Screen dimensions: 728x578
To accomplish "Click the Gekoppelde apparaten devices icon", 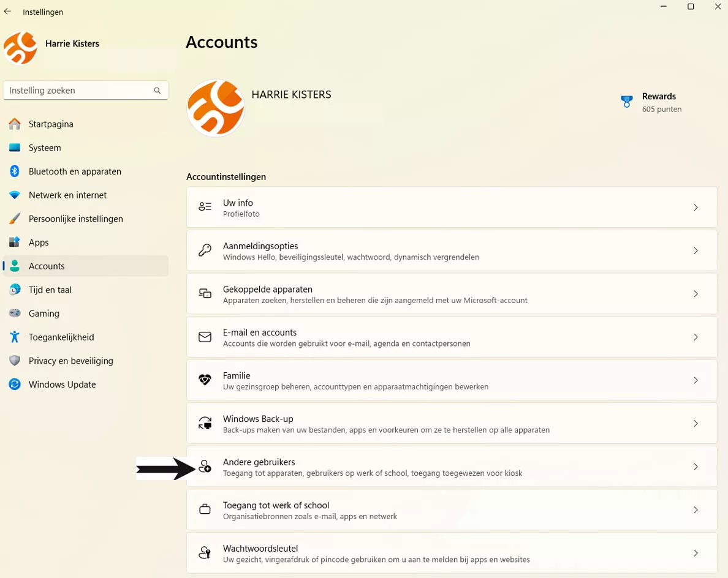I will [205, 294].
